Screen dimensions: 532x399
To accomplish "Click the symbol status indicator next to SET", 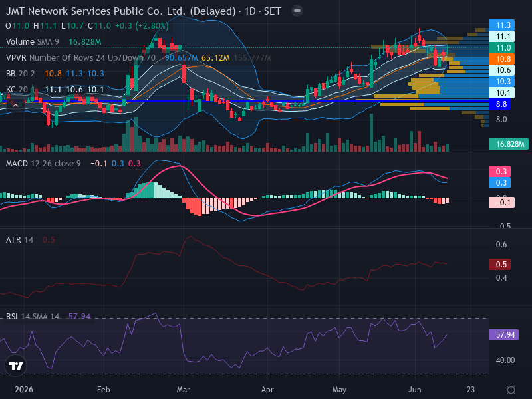I will tap(297, 11).
